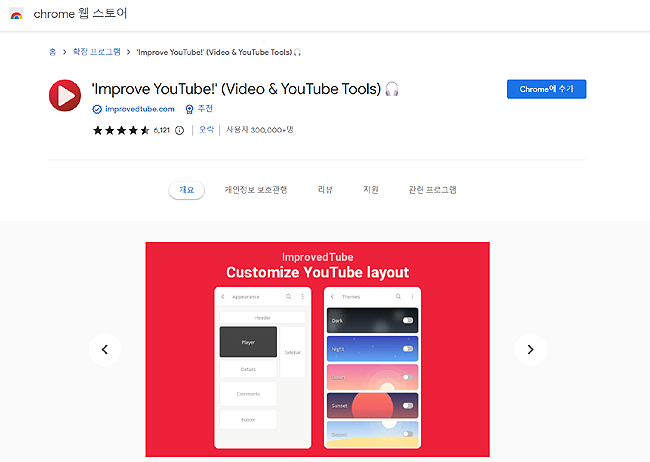Switch to the 관련 프로그램 tab

pyautogui.click(x=432, y=190)
